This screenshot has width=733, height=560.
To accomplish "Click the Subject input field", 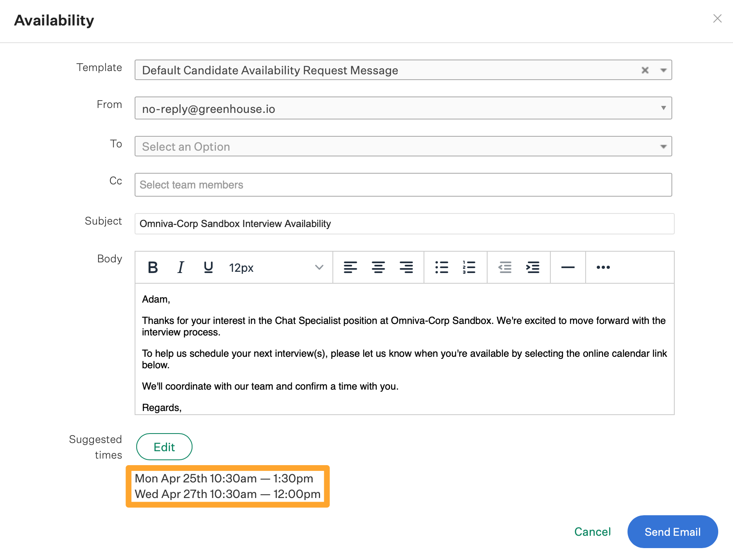I will [405, 224].
